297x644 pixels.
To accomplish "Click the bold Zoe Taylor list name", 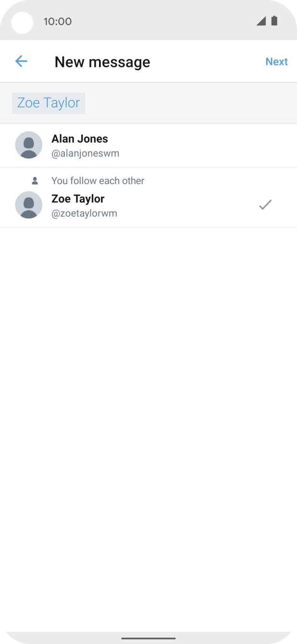I will pyautogui.click(x=78, y=198).
